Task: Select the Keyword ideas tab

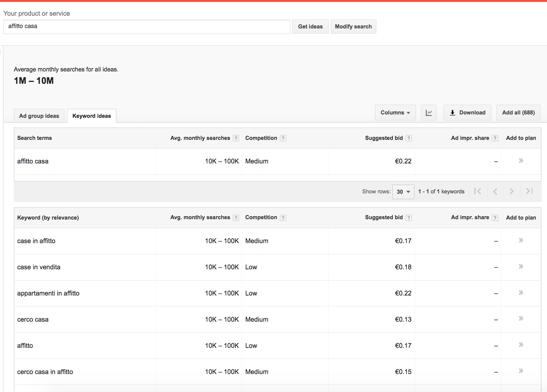Action: coord(92,116)
